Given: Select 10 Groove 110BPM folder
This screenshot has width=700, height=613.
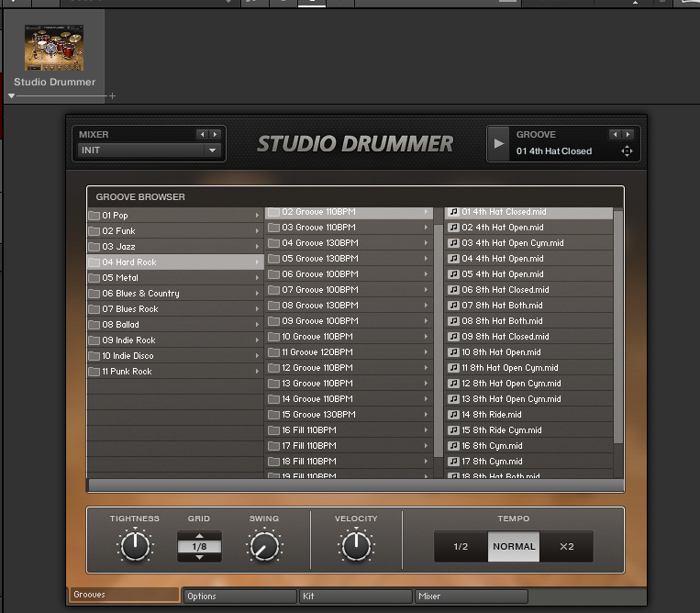Looking at the screenshot, I should pyautogui.click(x=350, y=337).
